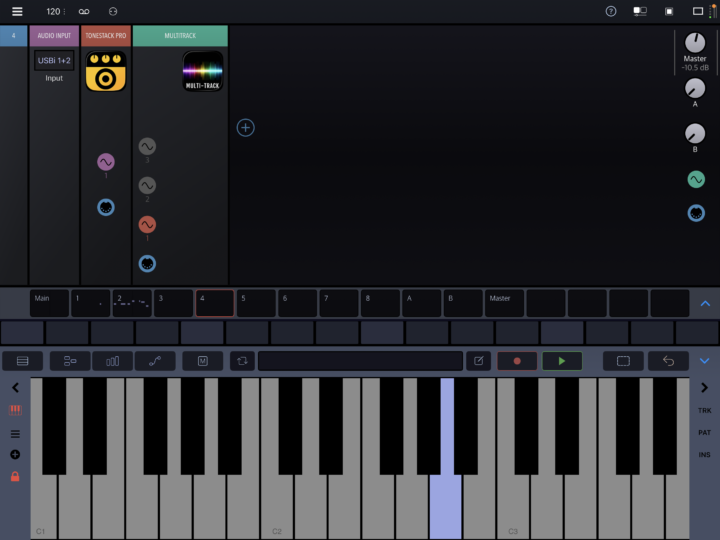Adjust the A send knob
This screenshot has height=540, width=720.
[x=695, y=88]
